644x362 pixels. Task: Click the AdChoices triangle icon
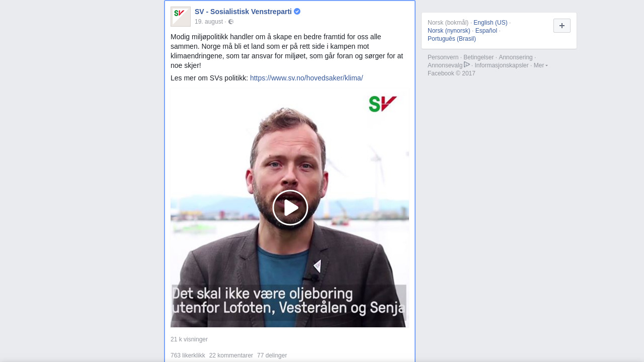[467, 64]
